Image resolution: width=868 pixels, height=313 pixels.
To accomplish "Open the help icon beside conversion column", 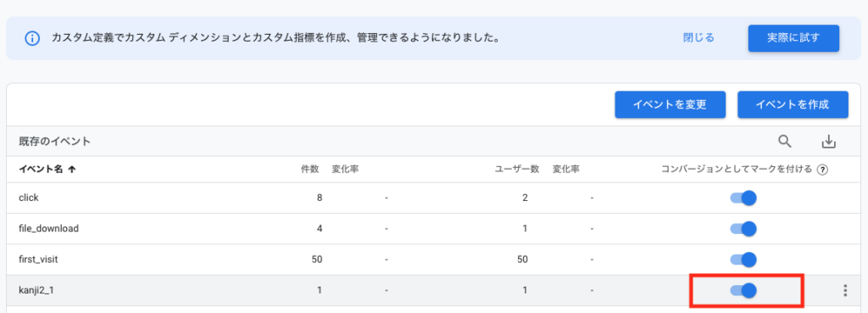I will pyautogui.click(x=822, y=170).
